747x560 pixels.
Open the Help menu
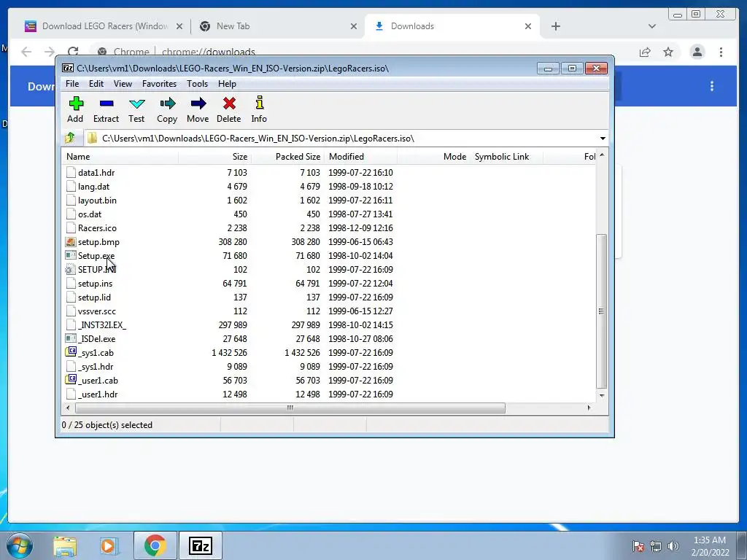[x=227, y=84]
